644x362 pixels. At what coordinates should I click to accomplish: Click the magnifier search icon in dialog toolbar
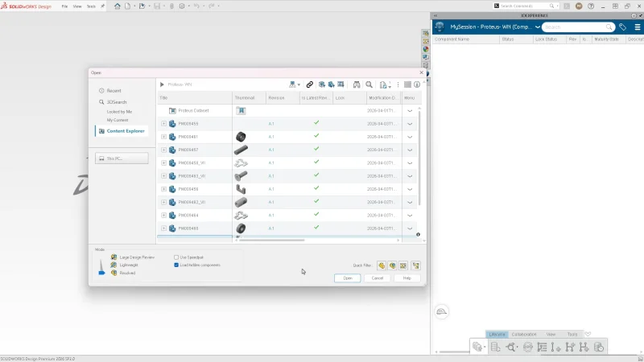coord(369,84)
